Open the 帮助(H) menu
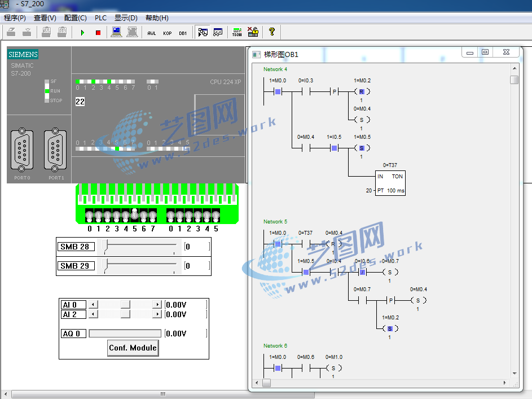This screenshot has height=399, width=532. (157, 18)
